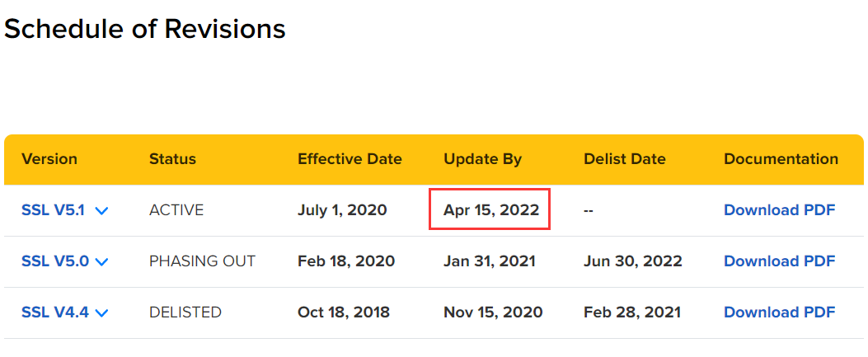Download PDF for SSL V4.4
The height and width of the screenshot is (357, 868).
(780, 312)
